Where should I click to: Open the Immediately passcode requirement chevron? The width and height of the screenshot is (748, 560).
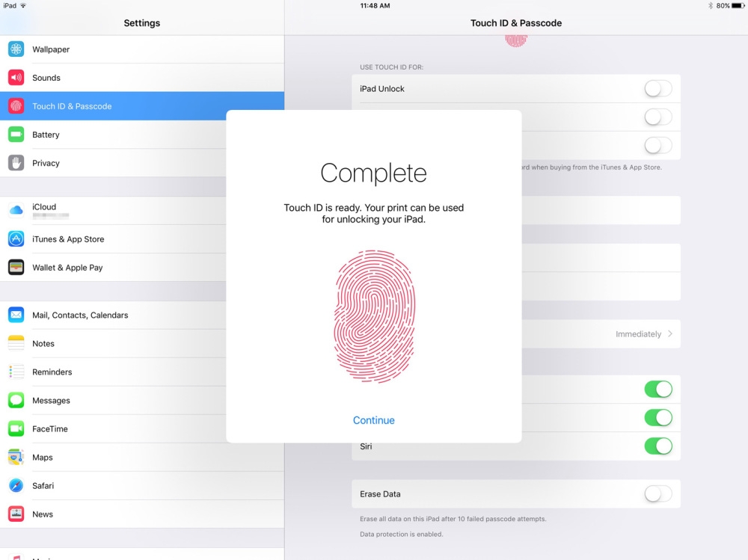point(670,334)
